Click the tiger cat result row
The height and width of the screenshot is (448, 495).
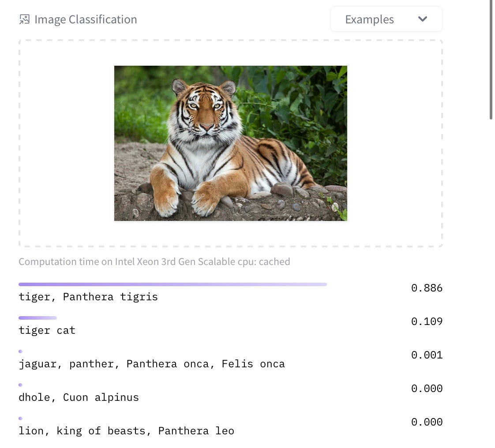coord(47,330)
